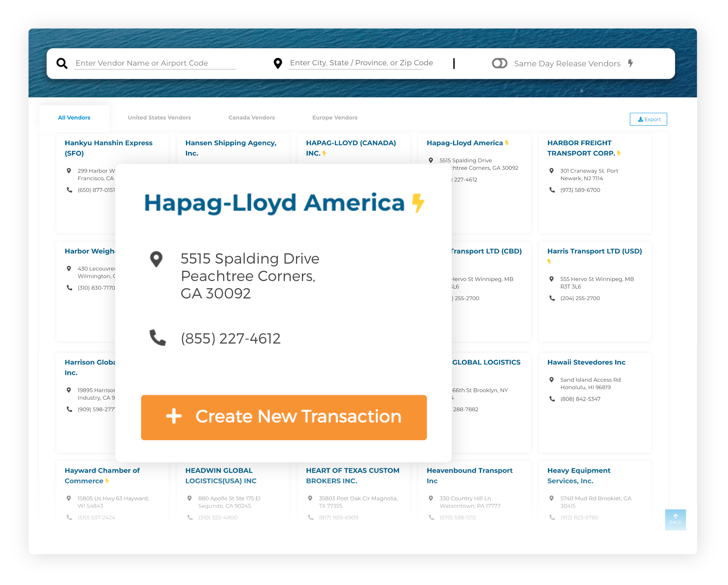Open the Europe Vendors tab
Viewport: 728px width, 585px height.
334,117
